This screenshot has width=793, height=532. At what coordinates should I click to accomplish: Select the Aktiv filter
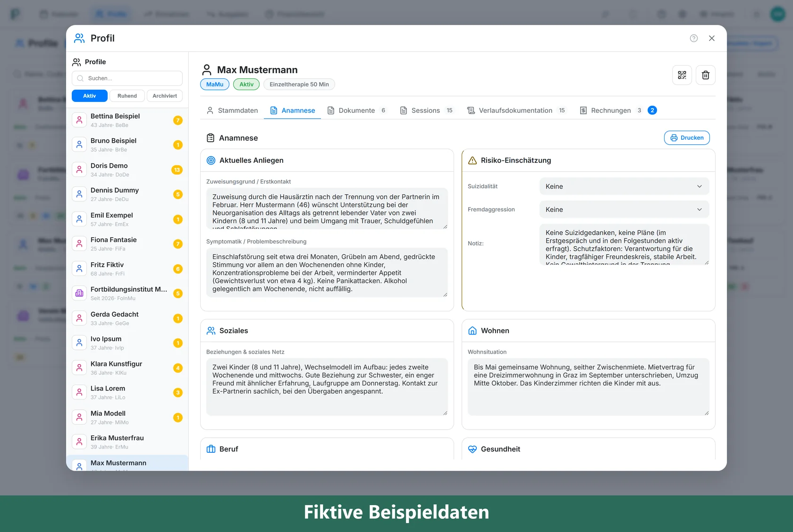90,96
